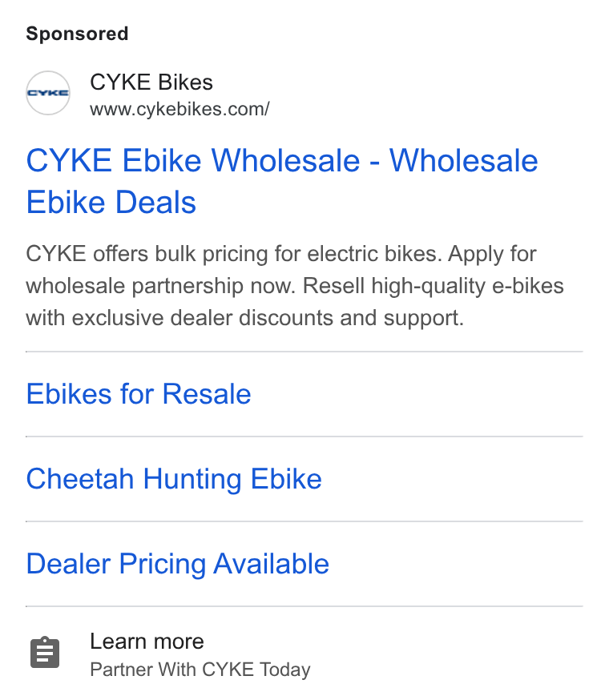
Task: Click the word 'Available' in third sitelink
Action: (x=271, y=564)
